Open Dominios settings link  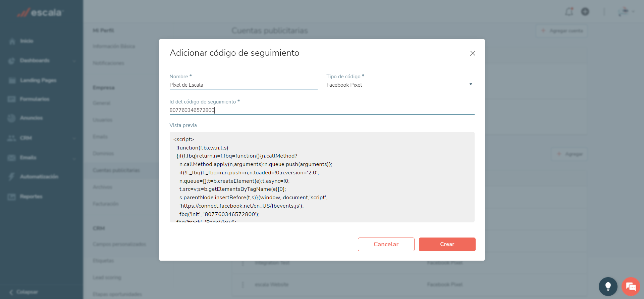coord(103,154)
